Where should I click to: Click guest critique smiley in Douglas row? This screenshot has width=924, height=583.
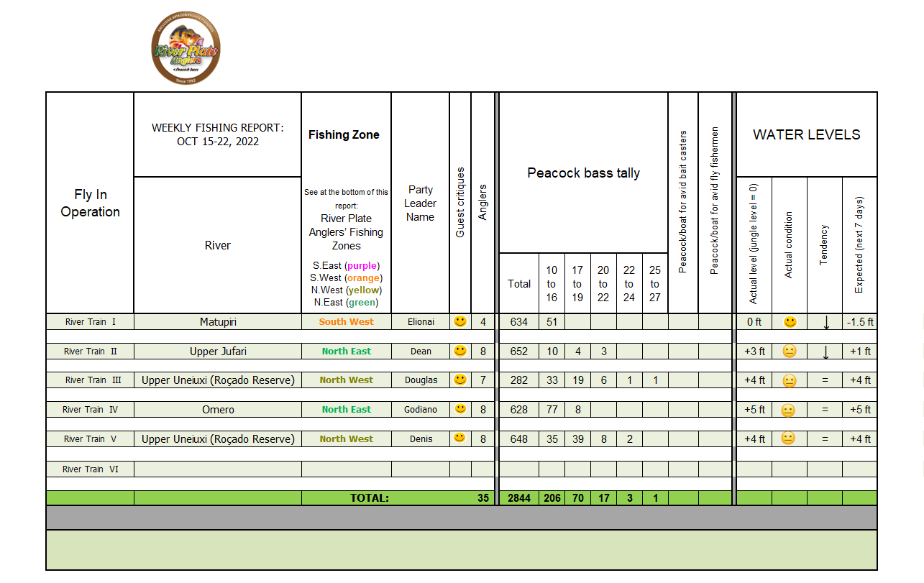pos(460,380)
